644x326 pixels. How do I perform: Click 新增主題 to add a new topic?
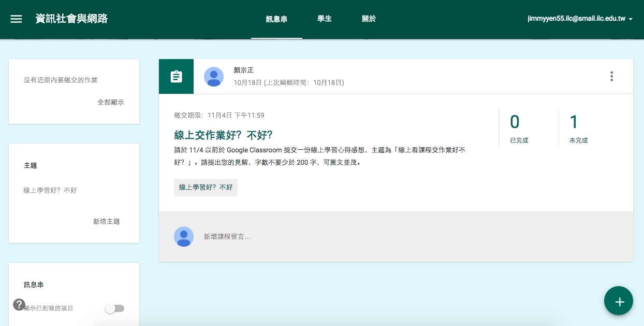[x=107, y=221]
